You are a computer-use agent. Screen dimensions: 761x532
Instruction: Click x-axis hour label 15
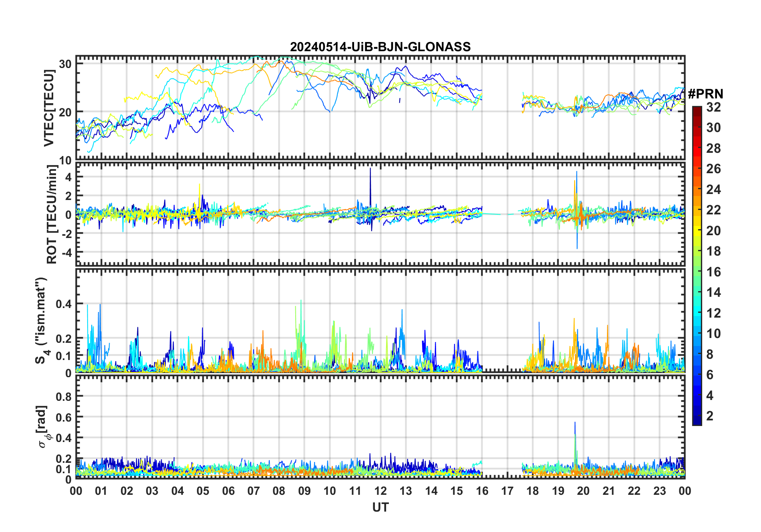point(457,491)
